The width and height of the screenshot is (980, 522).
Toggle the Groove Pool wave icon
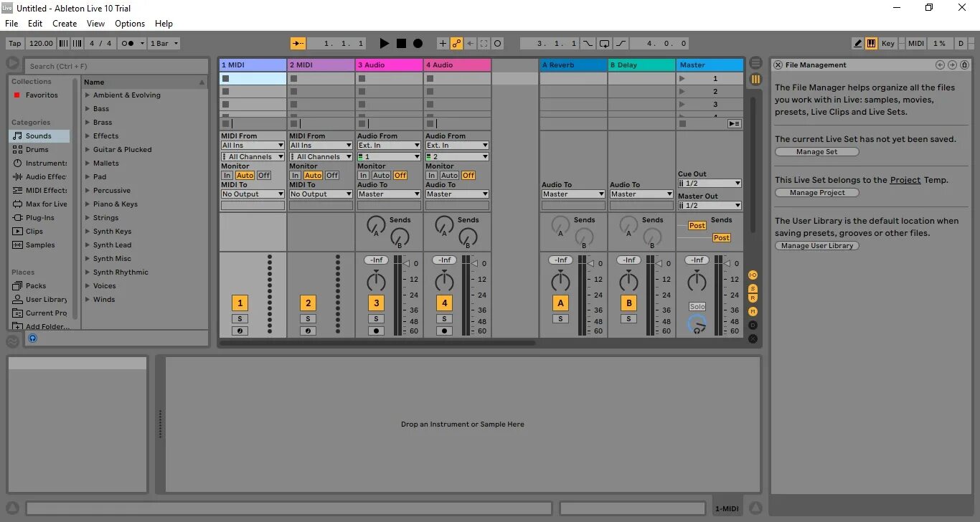[x=13, y=341]
